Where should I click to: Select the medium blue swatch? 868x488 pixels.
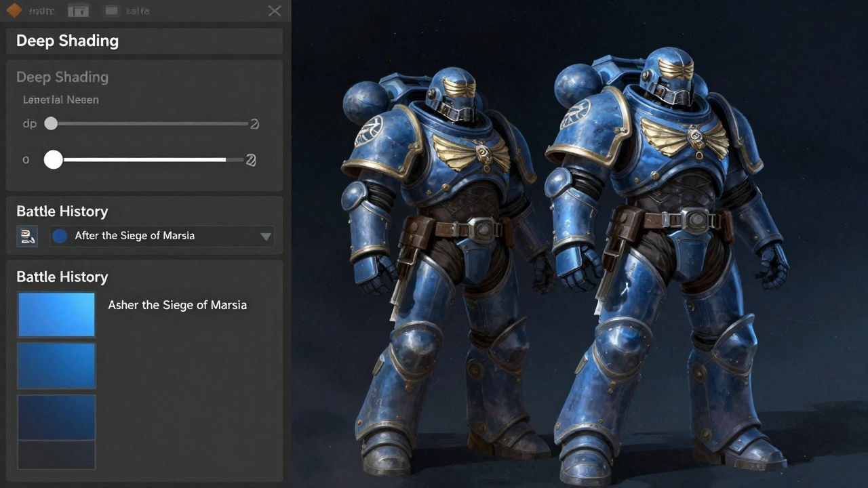click(x=56, y=366)
